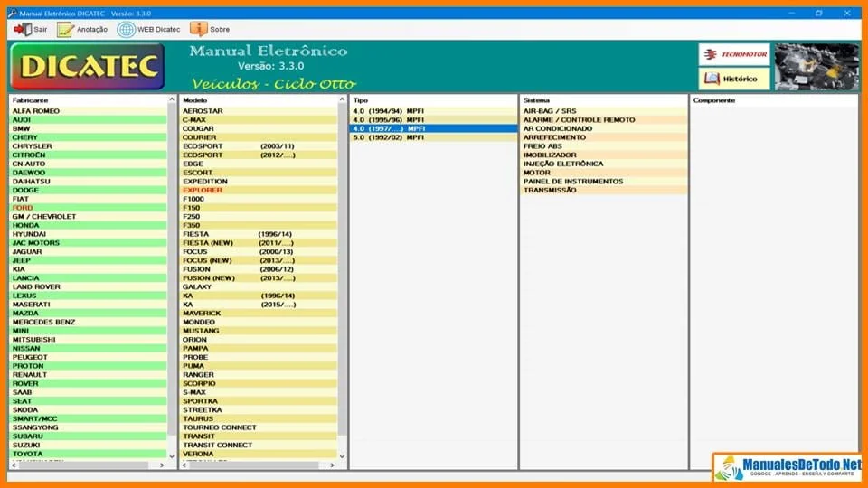Select MUSTANG model
Image resolution: width=868 pixels, height=488 pixels.
click(x=259, y=331)
